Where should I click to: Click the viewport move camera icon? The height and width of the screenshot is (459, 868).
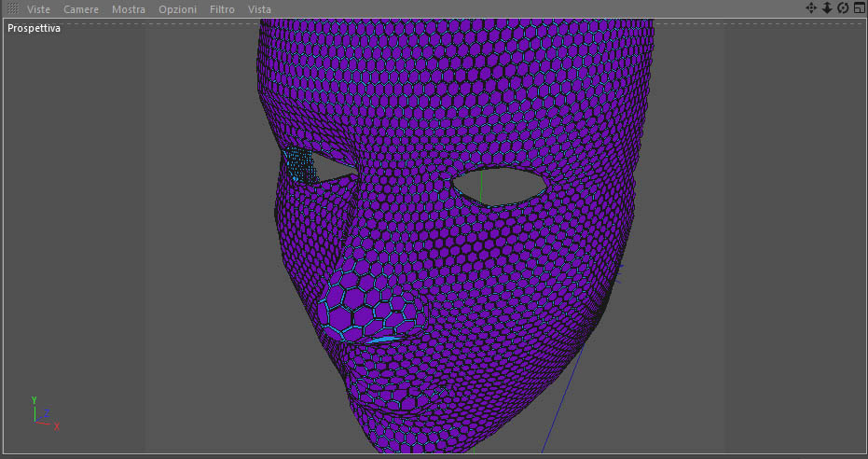pyautogui.click(x=811, y=7)
